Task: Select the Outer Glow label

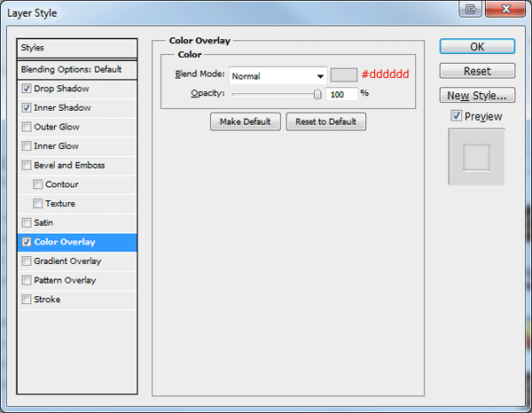Action: pyautogui.click(x=57, y=127)
